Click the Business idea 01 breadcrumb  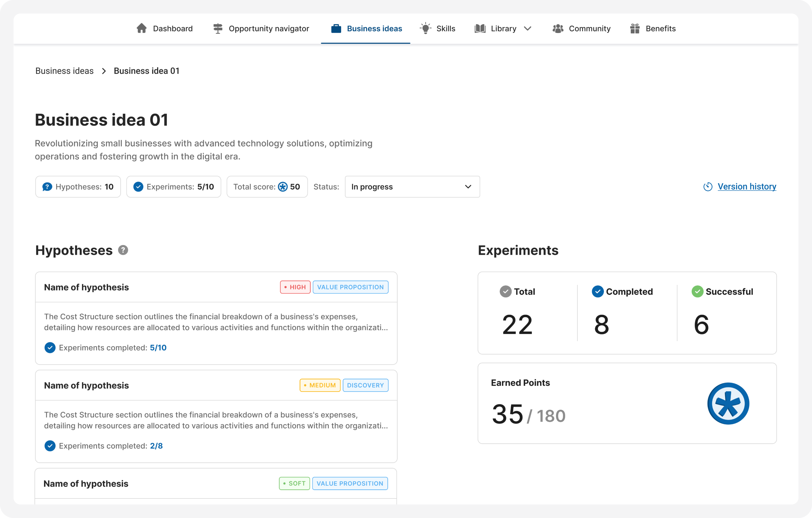(146, 71)
